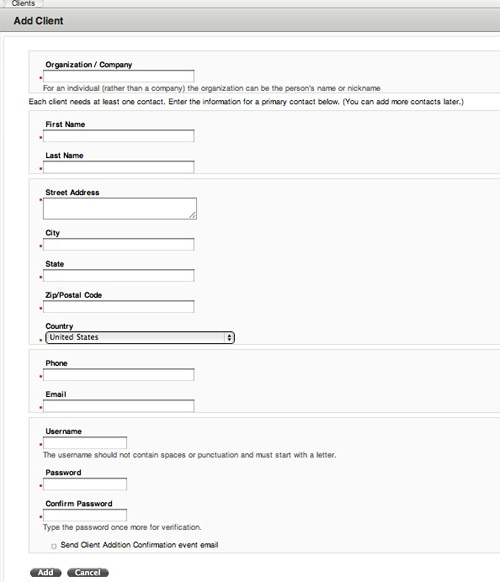
Task: Click the Password input box
Action: tap(85, 484)
